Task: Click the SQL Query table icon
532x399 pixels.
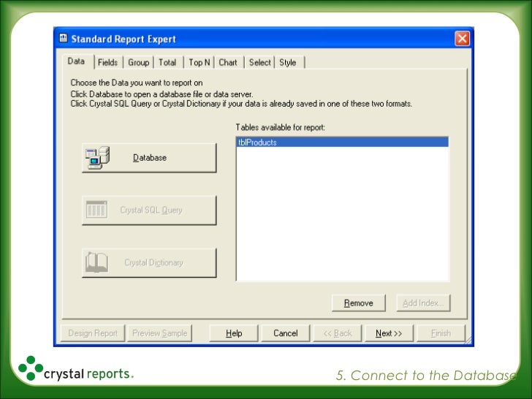Action: (x=96, y=209)
